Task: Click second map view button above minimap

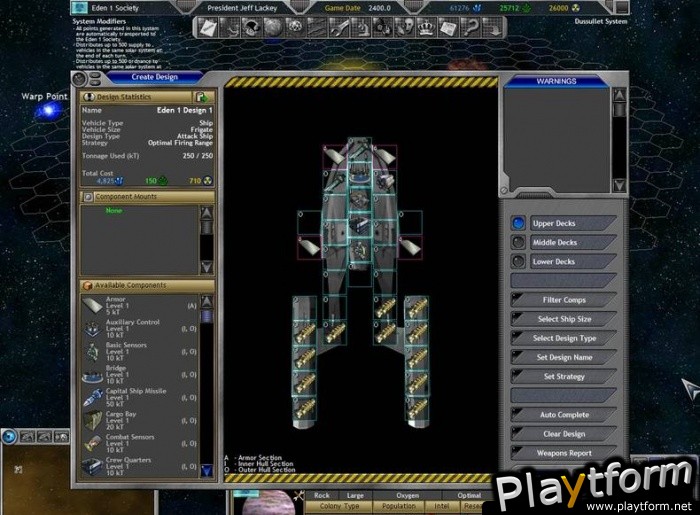Action: (x=44, y=437)
